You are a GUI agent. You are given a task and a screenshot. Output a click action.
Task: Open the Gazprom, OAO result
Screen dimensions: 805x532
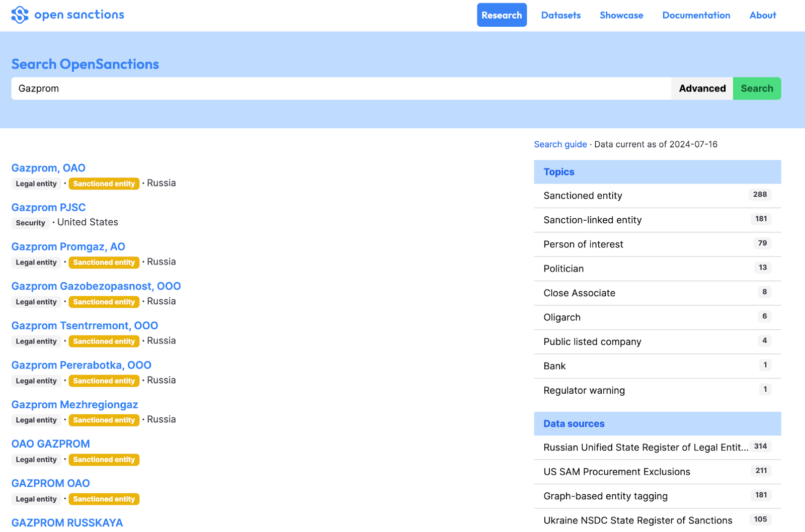(48, 168)
